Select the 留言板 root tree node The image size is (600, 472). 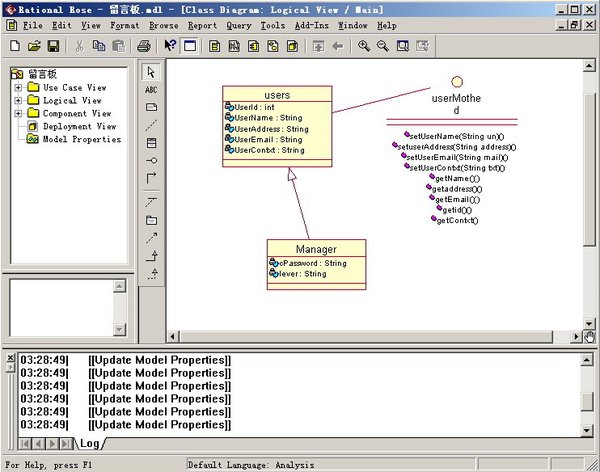coord(42,74)
